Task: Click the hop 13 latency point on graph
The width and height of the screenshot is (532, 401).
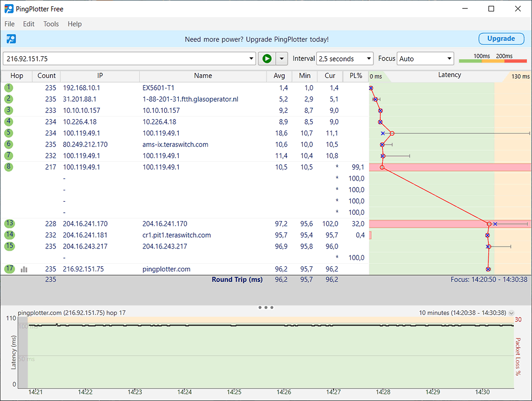Action: click(x=489, y=224)
